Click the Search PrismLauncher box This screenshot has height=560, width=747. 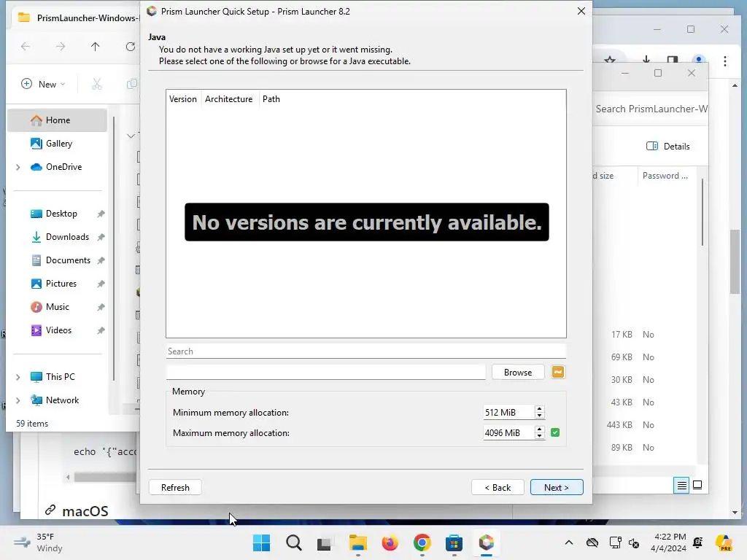651,109
